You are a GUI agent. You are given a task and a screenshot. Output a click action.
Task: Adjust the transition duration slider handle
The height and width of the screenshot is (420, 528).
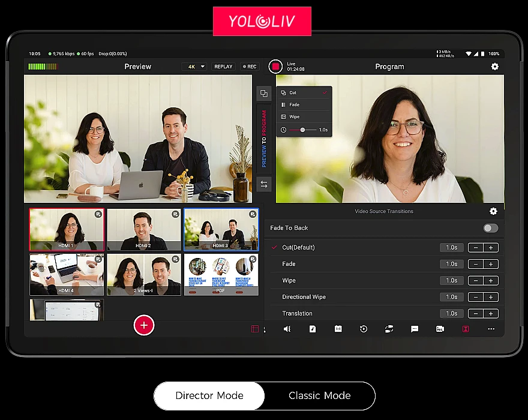point(302,130)
